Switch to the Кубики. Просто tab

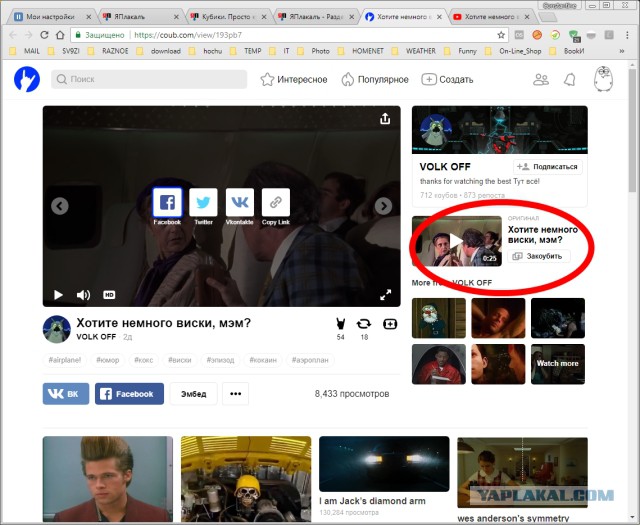pyautogui.click(x=230, y=17)
